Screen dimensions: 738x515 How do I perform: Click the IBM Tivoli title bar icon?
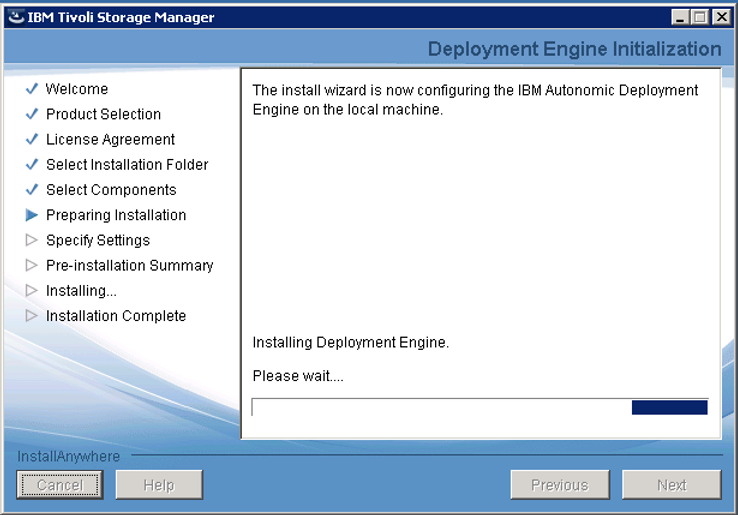coord(16,17)
